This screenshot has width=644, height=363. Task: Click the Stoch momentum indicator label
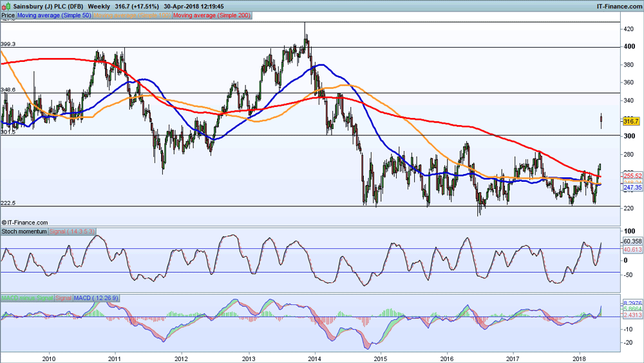point(24,231)
